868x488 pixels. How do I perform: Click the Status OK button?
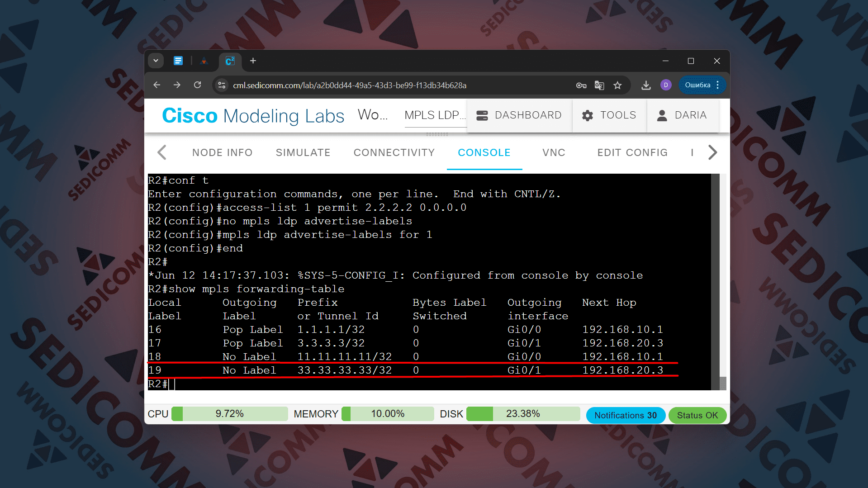pyautogui.click(x=697, y=415)
